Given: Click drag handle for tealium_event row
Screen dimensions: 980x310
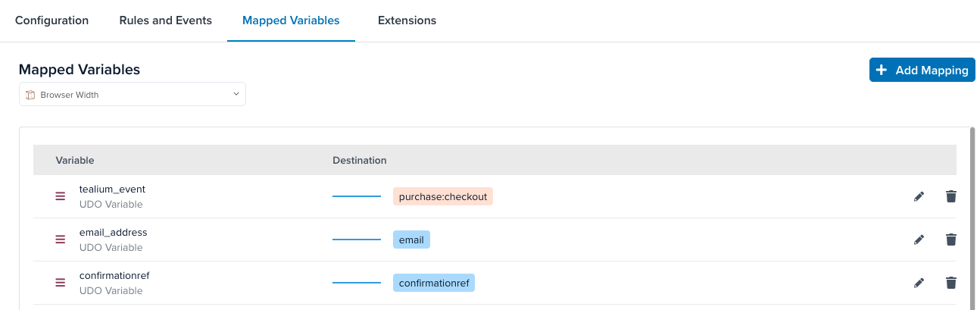Looking at the screenshot, I should (x=61, y=196).
